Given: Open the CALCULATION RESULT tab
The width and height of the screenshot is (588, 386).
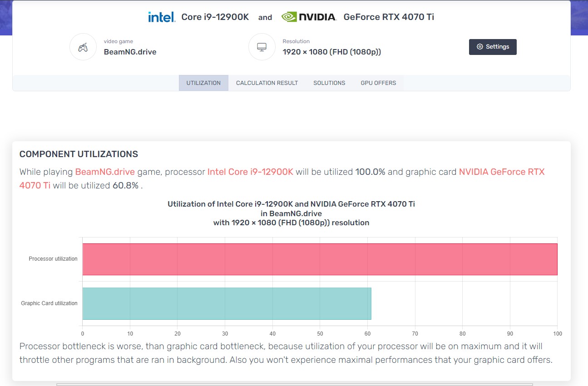Looking at the screenshot, I should click(x=267, y=83).
